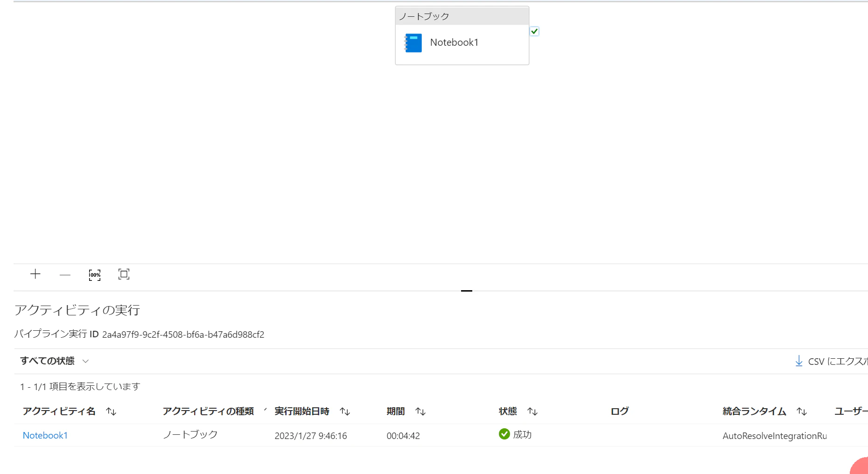Click the panel divider handle above activity runs
Image resolution: width=868 pixels, height=474 pixels.
click(467, 291)
